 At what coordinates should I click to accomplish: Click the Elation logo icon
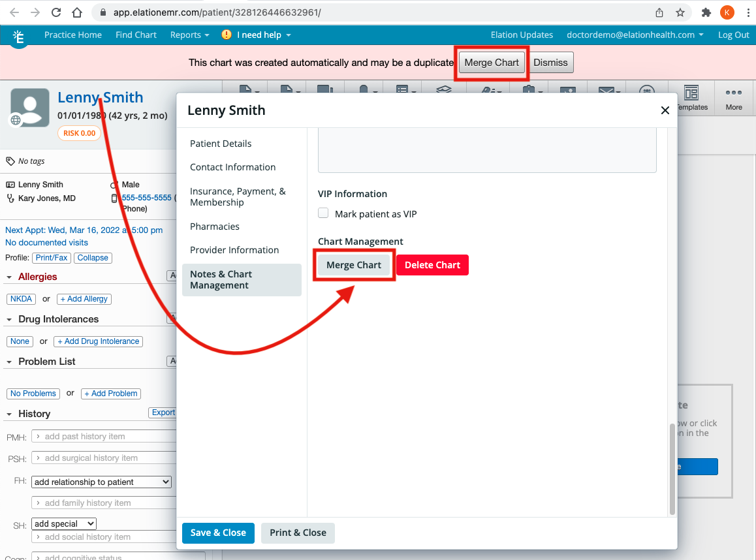click(19, 37)
